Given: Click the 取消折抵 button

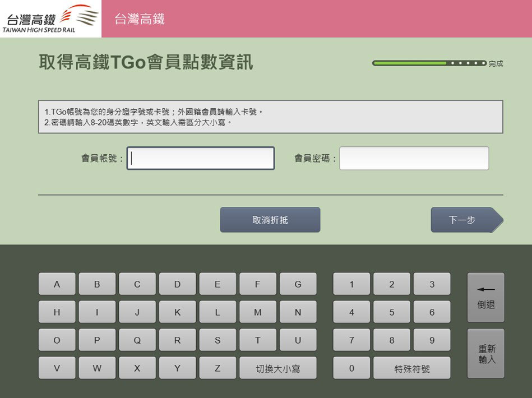Looking at the screenshot, I should coord(270,220).
